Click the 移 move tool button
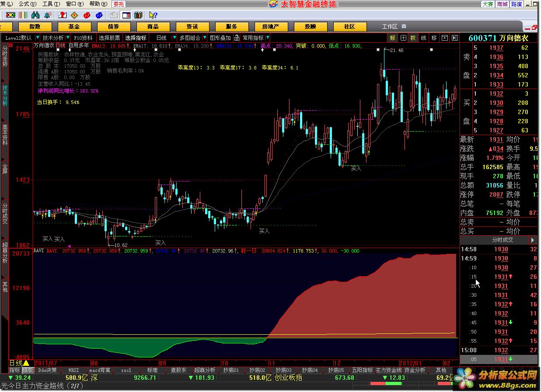The width and height of the screenshot is (541, 392). pos(434,38)
